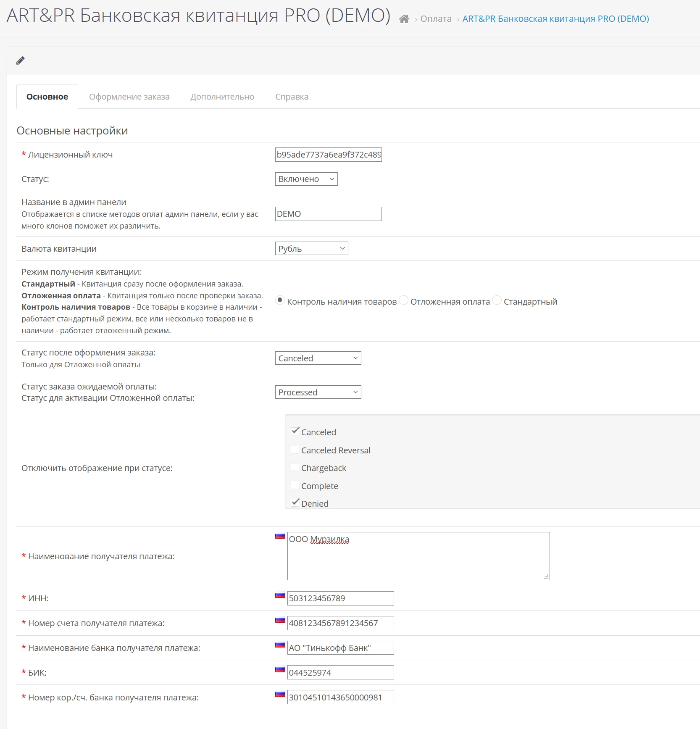
Task: Switch to the Основное tab
Action: (x=47, y=97)
